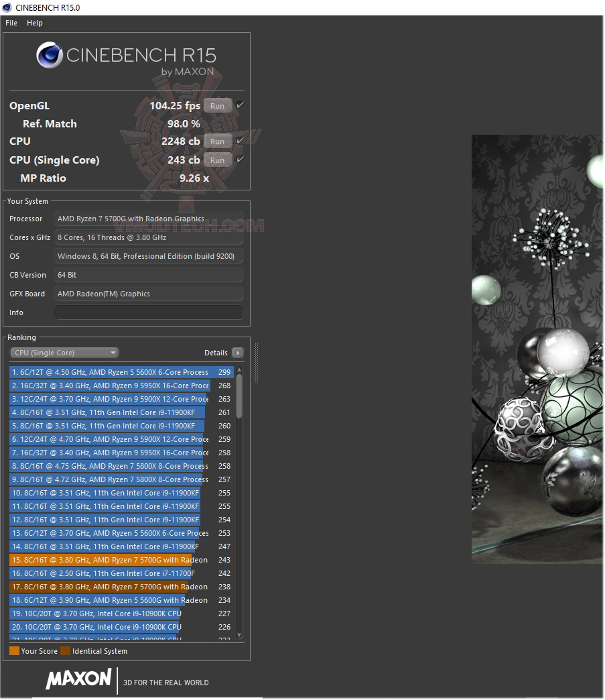
Task: Click the Cinebench title bar icon
Action: (7, 7)
